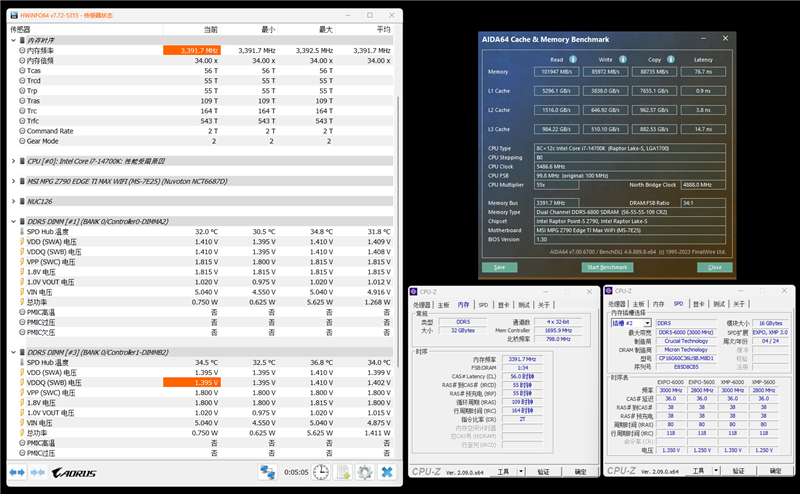Click the clock icon beside 内存频率 row
Image resolution: width=800 pixels, height=494 pixels.
click(x=22, y=51)
